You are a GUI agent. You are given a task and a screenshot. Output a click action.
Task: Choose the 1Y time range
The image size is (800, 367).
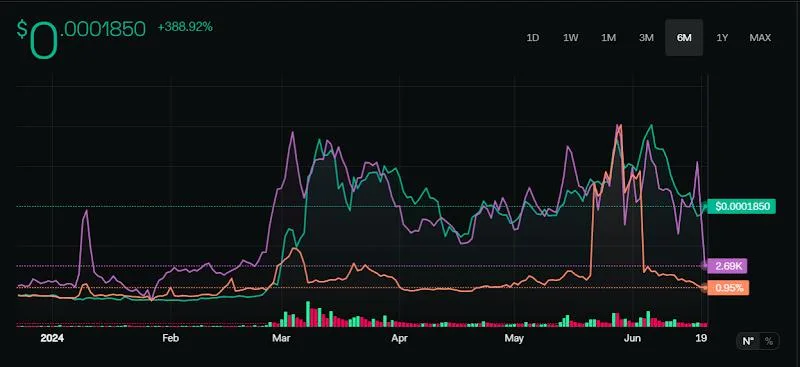point(722,38)
